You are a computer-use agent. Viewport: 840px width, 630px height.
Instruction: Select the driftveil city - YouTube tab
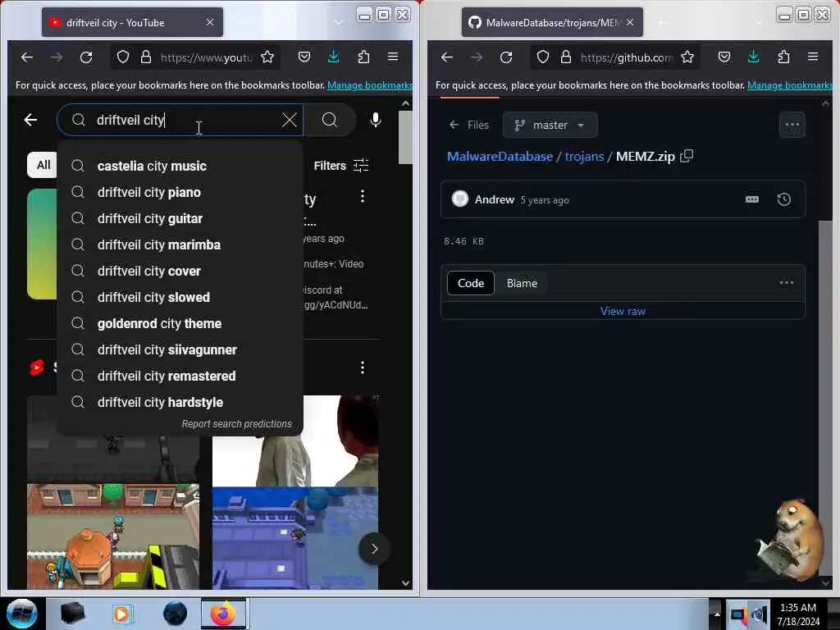click(132, 22)
